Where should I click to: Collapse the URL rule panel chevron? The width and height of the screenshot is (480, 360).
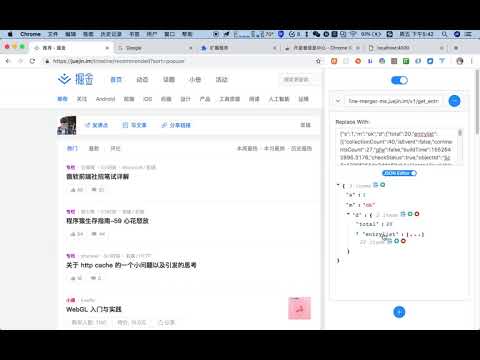(338, 101)
